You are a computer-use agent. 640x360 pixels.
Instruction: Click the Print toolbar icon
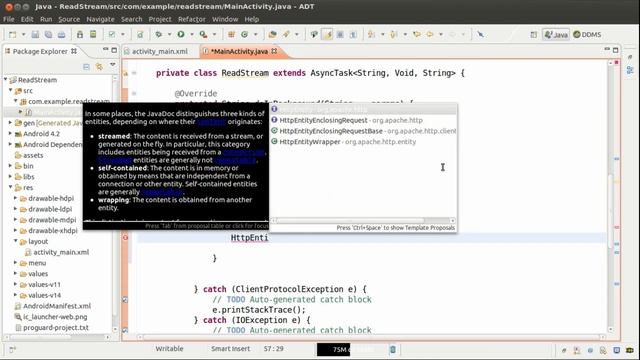tap(61, 35)
